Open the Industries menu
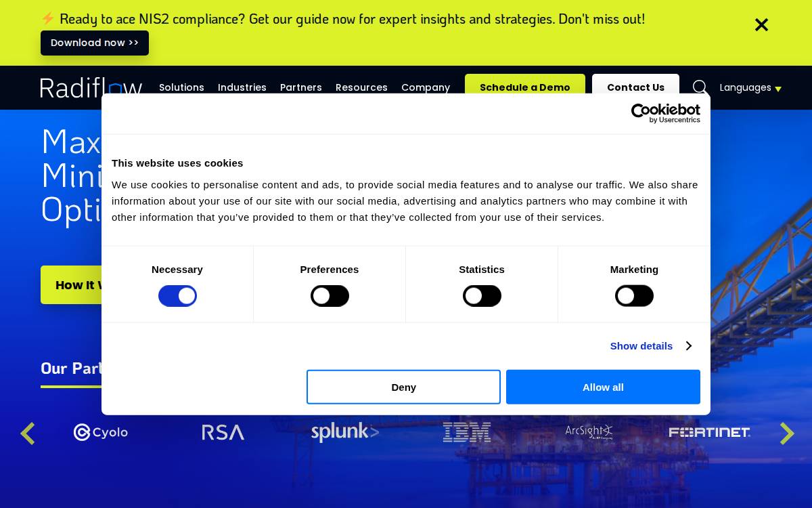The image size is (812, 508). (242, 87)
